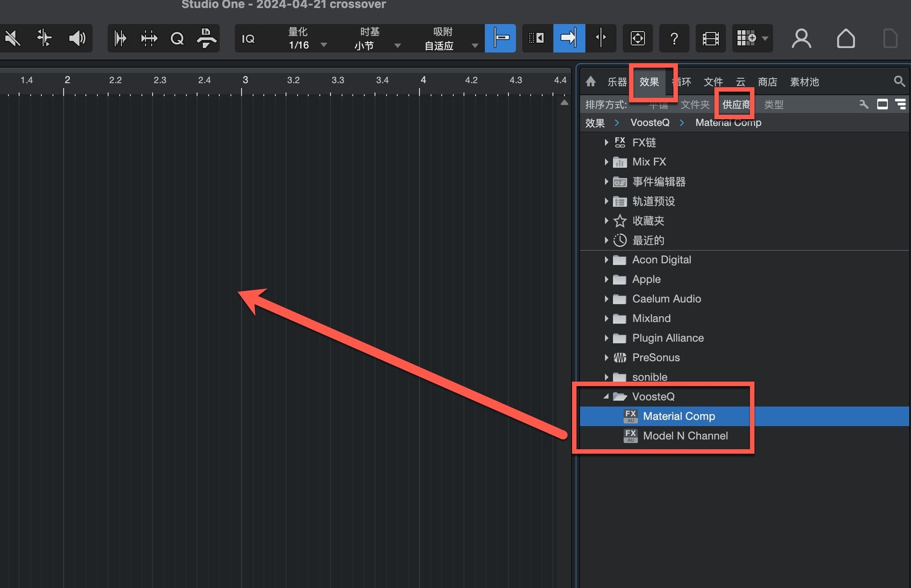
Task: Open the 素材池 pool tab
Action: click(x=804, y=82)
